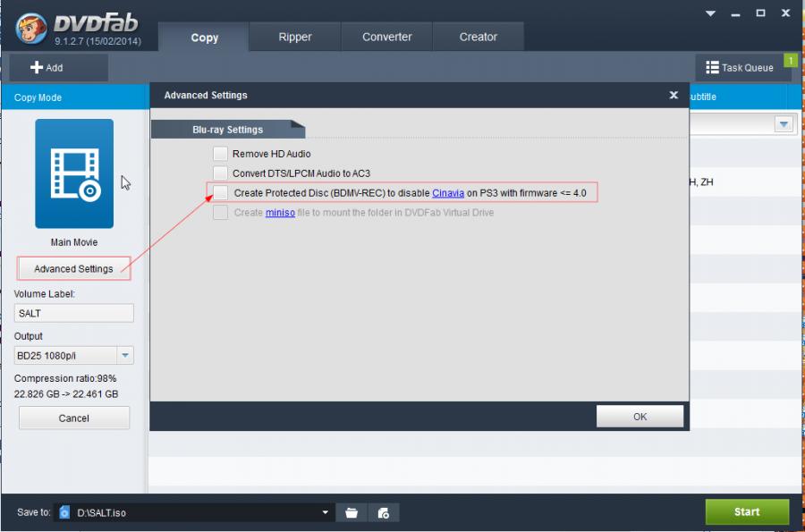Expand the Output BD25 1080p/i dropdown
This screenshot has height=532, width=805.
(124, 355)
